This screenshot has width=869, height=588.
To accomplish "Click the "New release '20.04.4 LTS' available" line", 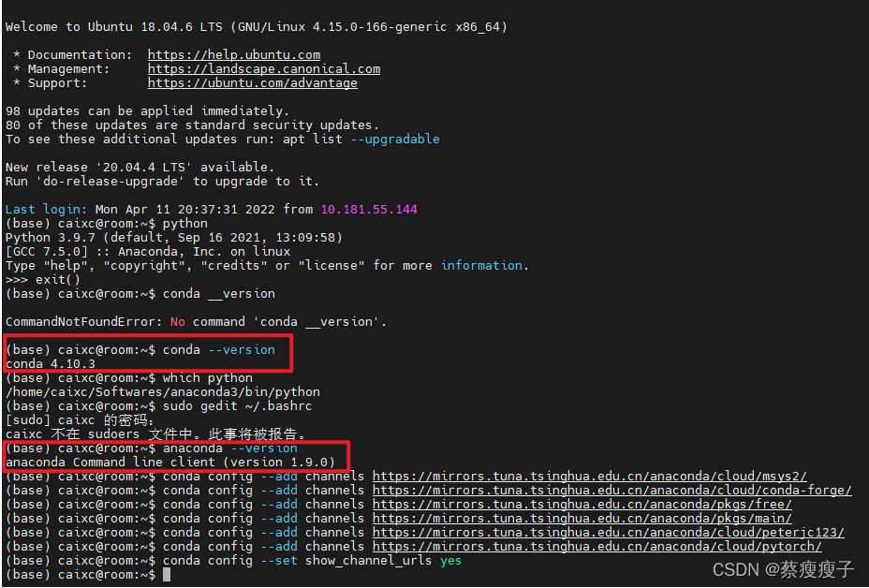I will point(140,168).
